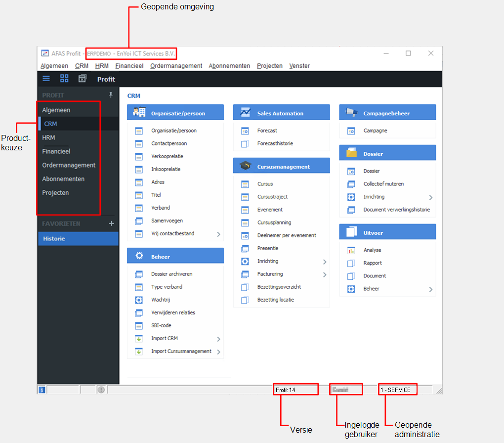
Task: Select Ordermanagement in the sidebar
Action: 79,165
